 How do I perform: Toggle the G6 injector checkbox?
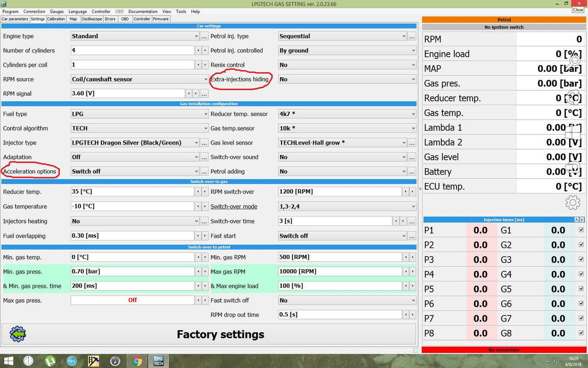(581, 304)
